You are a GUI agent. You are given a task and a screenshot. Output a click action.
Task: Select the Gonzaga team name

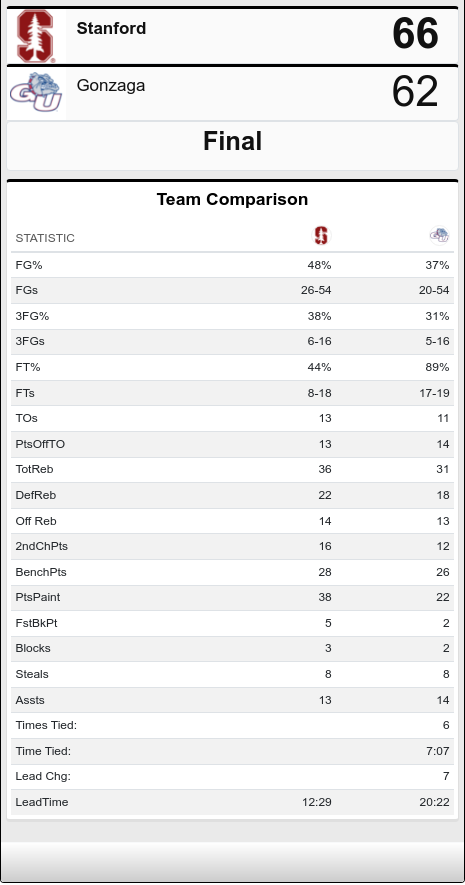click(x=111, y=85)
